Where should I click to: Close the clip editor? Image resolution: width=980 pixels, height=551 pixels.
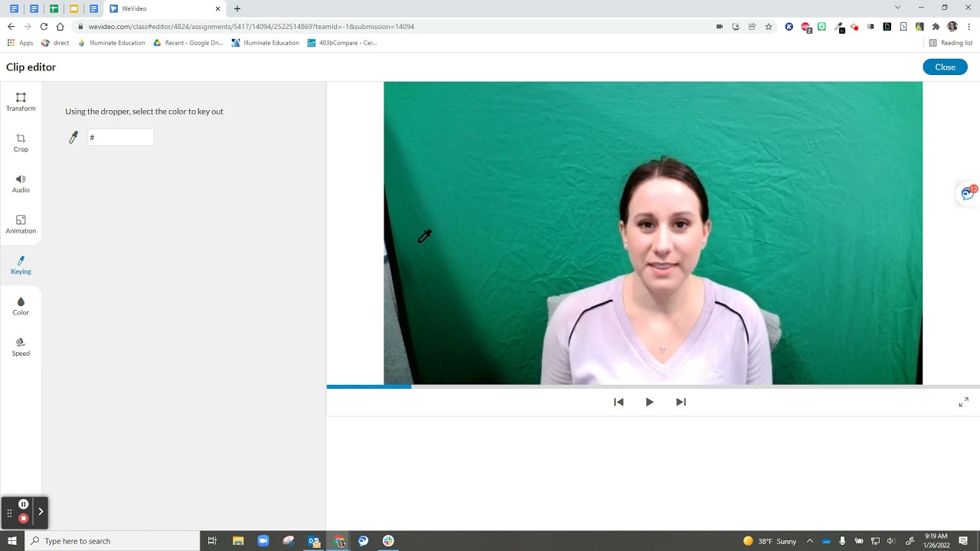coord(945,67)
